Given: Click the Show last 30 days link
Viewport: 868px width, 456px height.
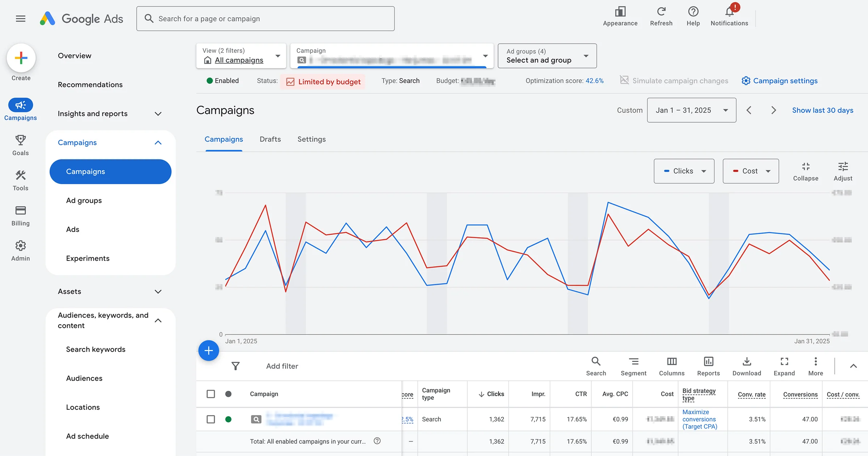Looking at the screenshot, I should click(x=822, y=110).
